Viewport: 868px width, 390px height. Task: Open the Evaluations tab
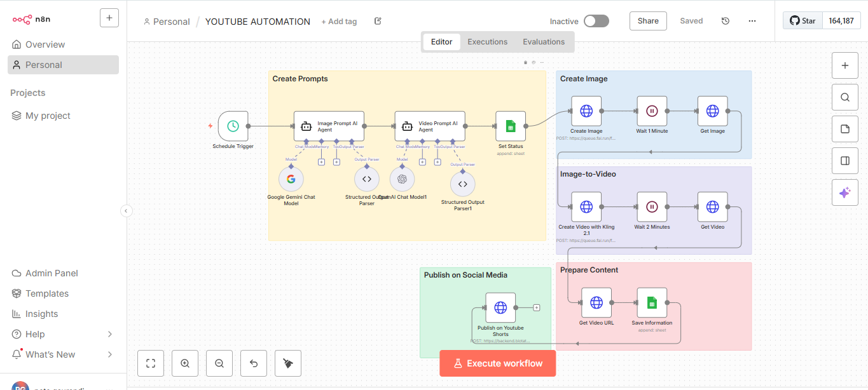click(x=544, y=41)
